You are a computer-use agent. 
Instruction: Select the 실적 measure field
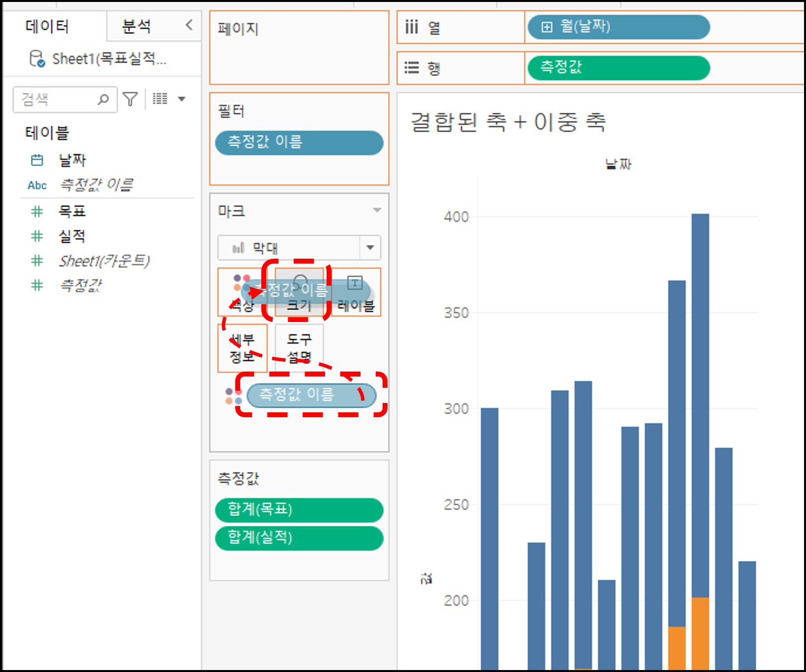[x=72, y=236]
